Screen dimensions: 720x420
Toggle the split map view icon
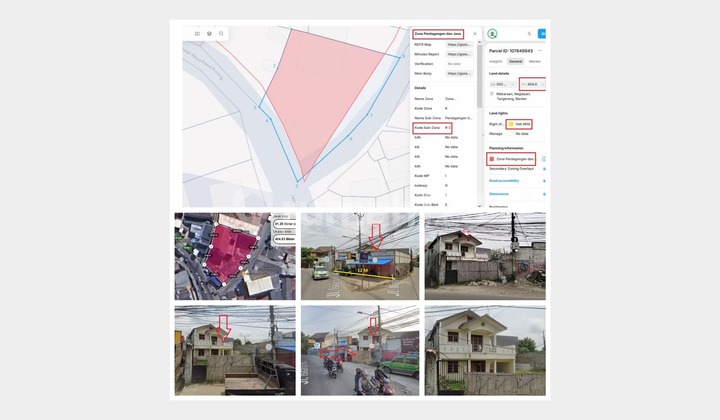tap(197, 34)
